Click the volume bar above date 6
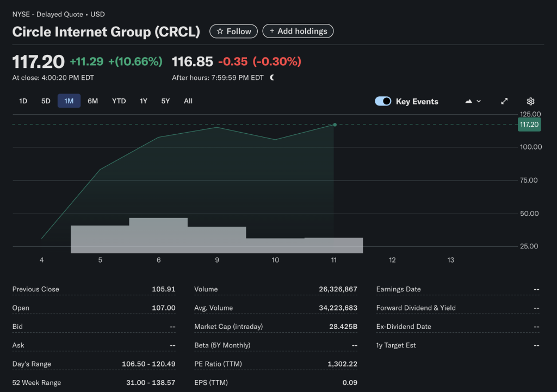The height and width of the screenshot is (392, 557). tap(158, 235)
